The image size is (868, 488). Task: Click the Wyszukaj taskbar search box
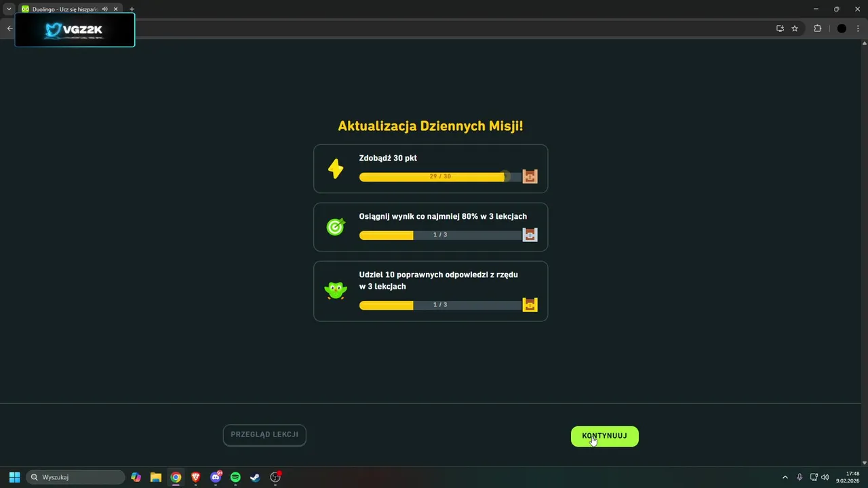pyautogui.click(x=75, y=477)
